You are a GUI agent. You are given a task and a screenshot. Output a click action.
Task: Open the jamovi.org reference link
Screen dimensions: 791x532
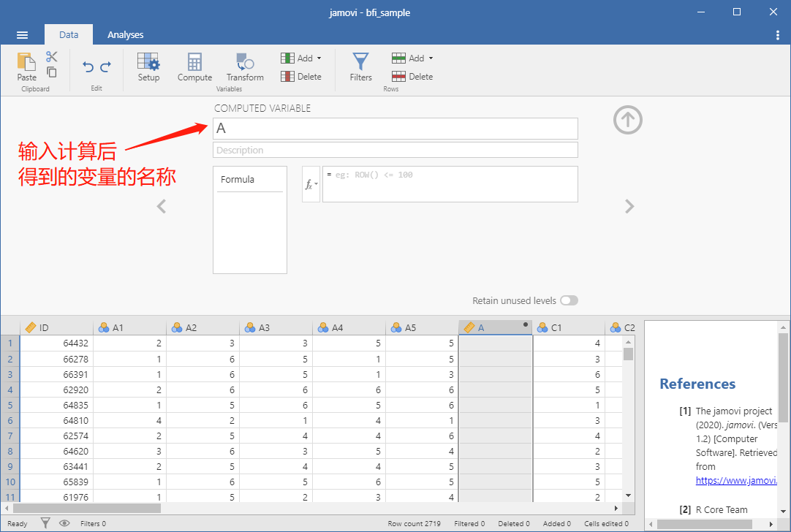click(x=736, y=481)
